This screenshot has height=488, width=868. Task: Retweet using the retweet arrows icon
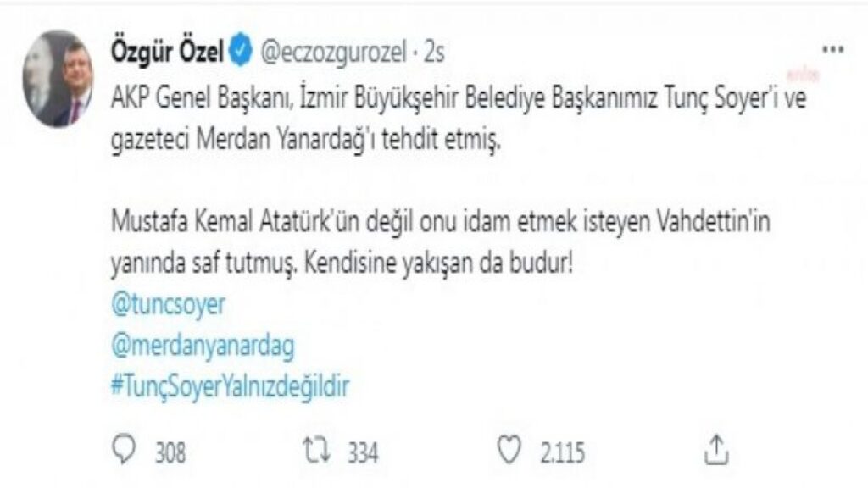pyautogui.click(x=317, y=450)
